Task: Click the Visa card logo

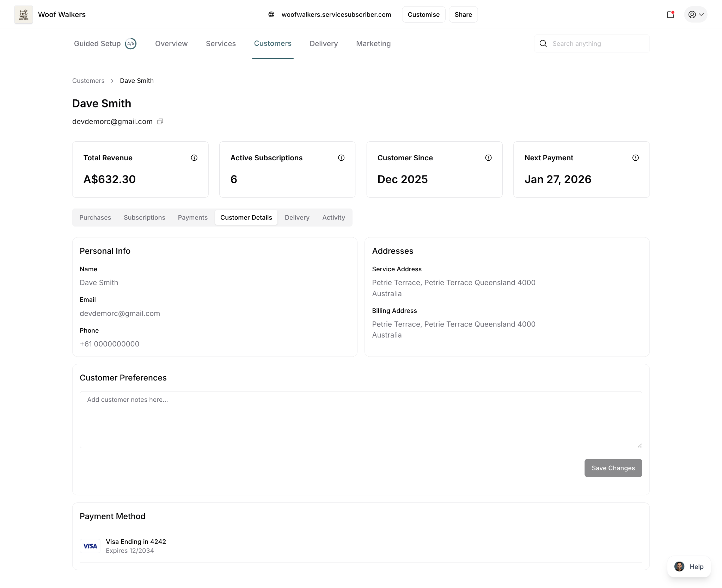Action: tap(90, 546)
